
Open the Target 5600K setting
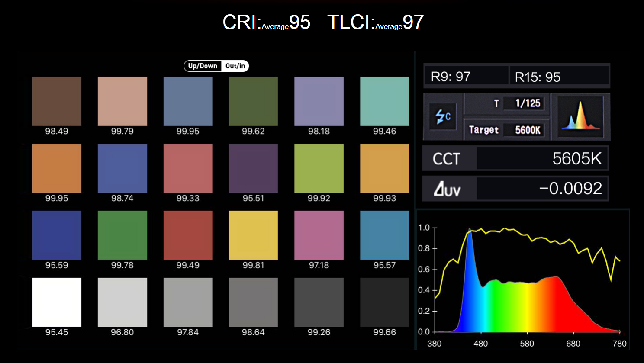coord(506,130)
